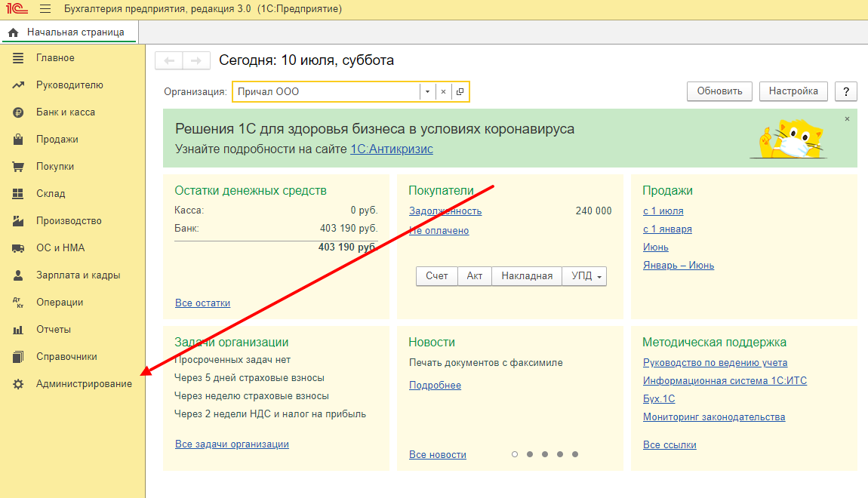Open the Не оплачено link
Image resolution: width=868 pixels, height=498 pixels.
(439, 231)
